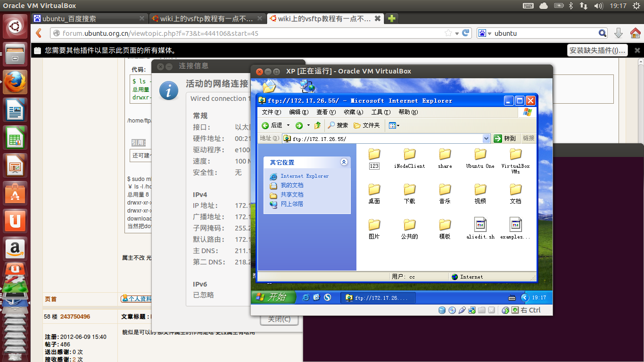Open Ubuntu One from the launcher
The width and height of the screenshot is (644, 362).
click(x=15, y=222)
